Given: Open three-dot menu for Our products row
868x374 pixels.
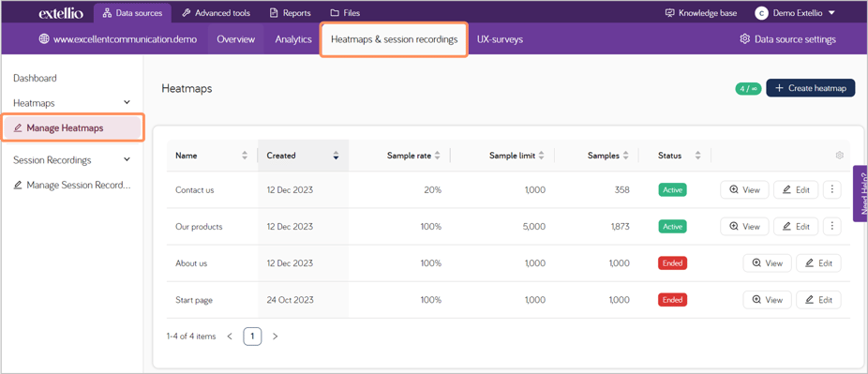Looking at the screenshot, I should (832, 226).
